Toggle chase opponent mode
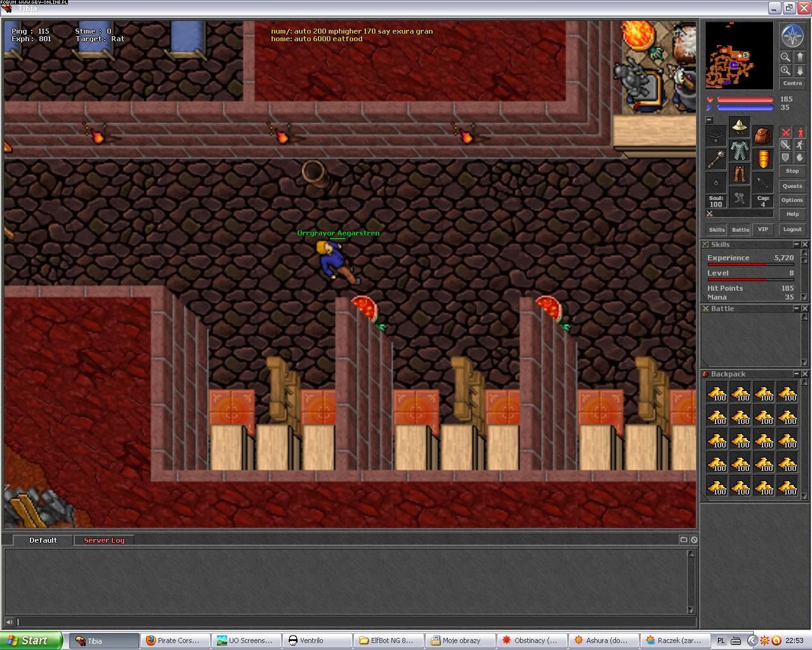This screenshot has height=650, width=812. (799, 145)
